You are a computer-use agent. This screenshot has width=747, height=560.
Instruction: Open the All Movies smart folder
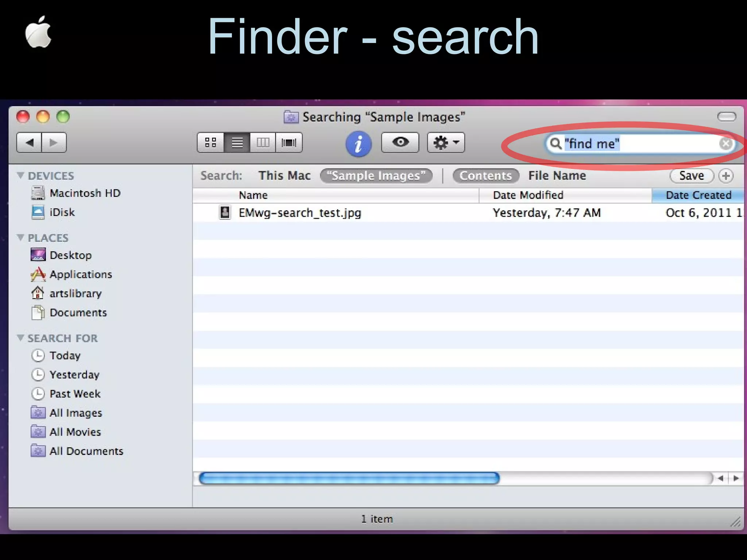point(66,432)
